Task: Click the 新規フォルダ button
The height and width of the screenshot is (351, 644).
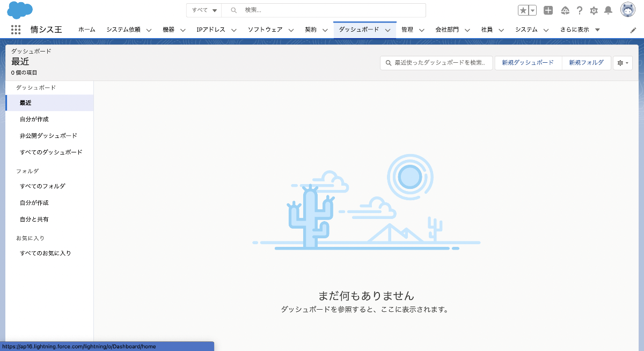Action: coord(587,63)
